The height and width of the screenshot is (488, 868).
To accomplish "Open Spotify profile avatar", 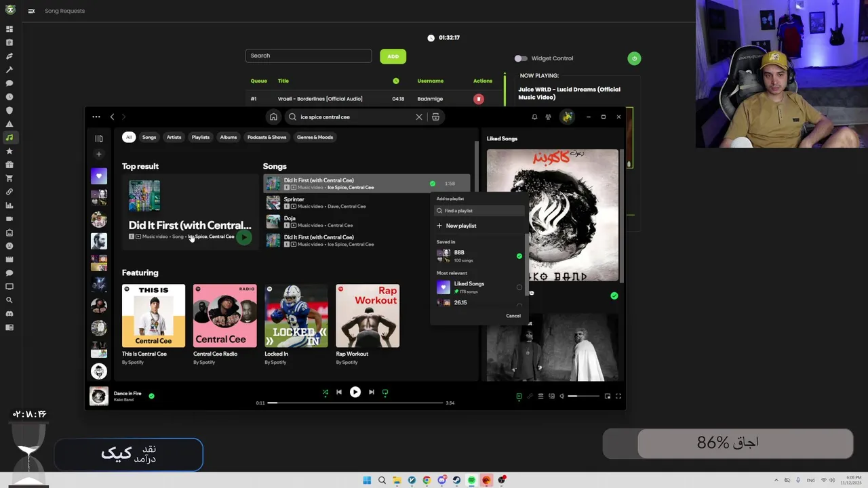I will (x=568, y=117).
